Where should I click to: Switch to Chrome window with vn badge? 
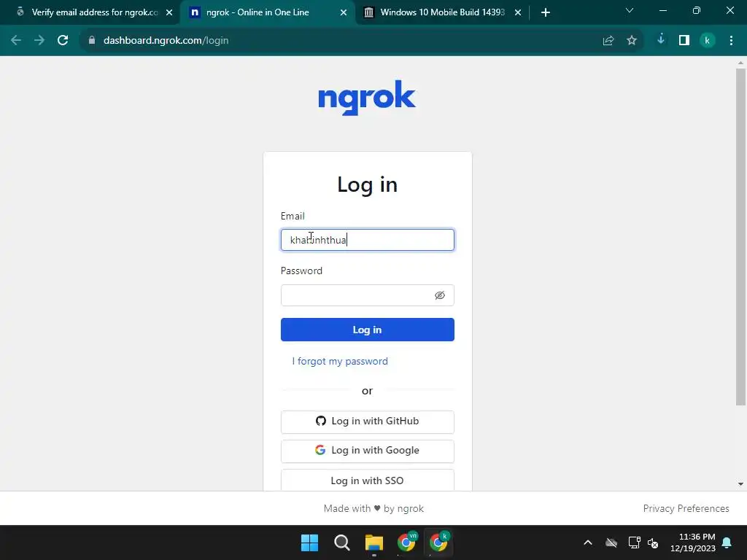point(406,542)
